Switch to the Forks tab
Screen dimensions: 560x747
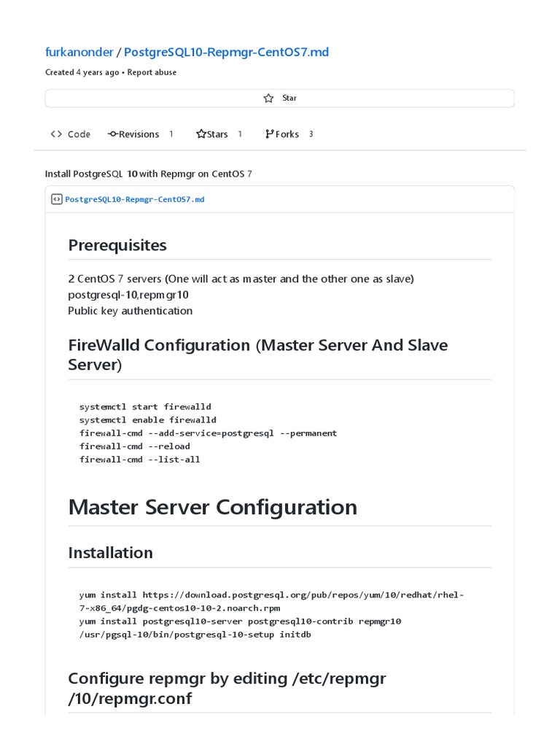[x=287, y=134]
